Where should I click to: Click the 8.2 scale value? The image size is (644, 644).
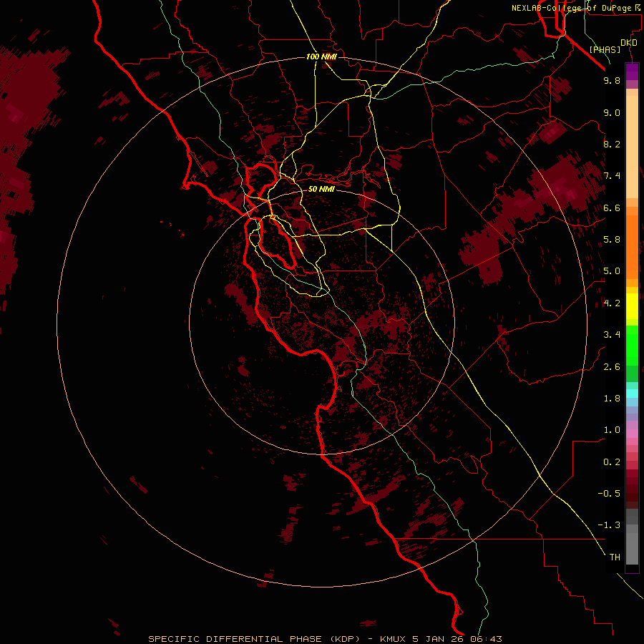[612, 144]
